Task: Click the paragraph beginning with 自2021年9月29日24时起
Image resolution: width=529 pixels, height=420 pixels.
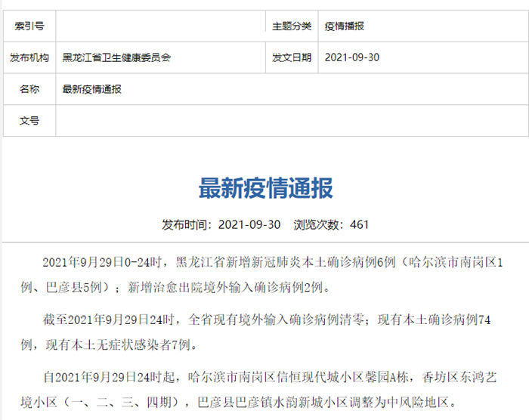Action: tap(264, 388)
